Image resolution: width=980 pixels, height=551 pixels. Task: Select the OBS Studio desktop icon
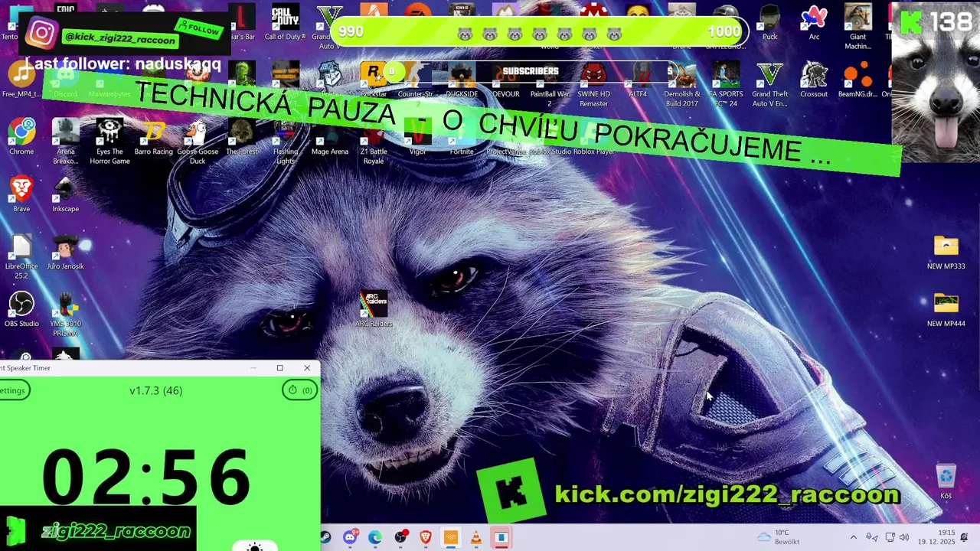pos(21,309)
